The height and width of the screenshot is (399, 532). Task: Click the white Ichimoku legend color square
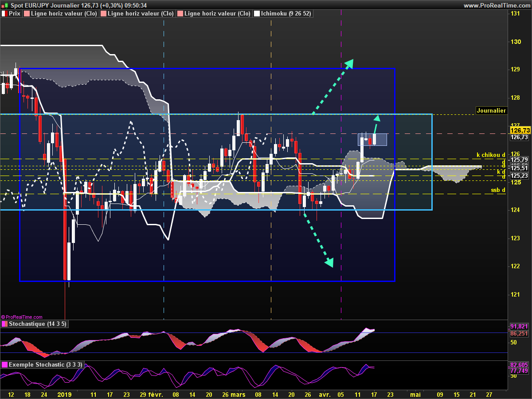click(257, 14)
